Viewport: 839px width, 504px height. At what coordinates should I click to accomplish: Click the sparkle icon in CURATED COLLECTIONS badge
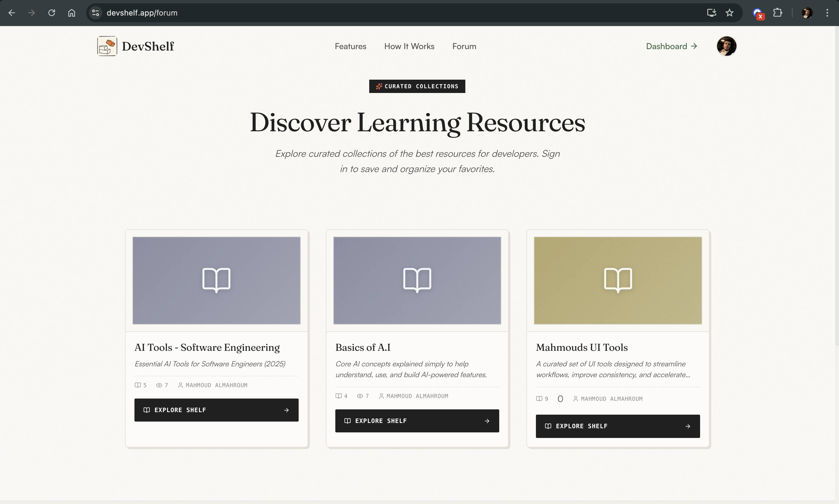point(379,86)
